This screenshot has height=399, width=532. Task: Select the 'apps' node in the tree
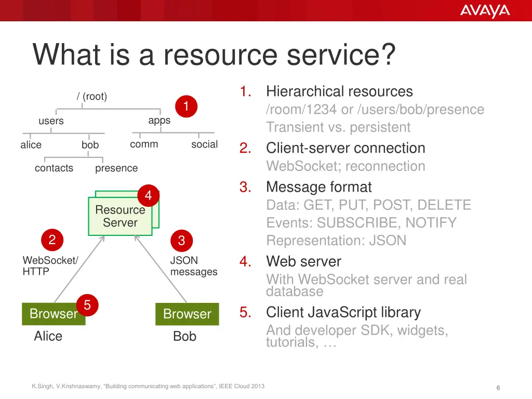tap(159, 121)
